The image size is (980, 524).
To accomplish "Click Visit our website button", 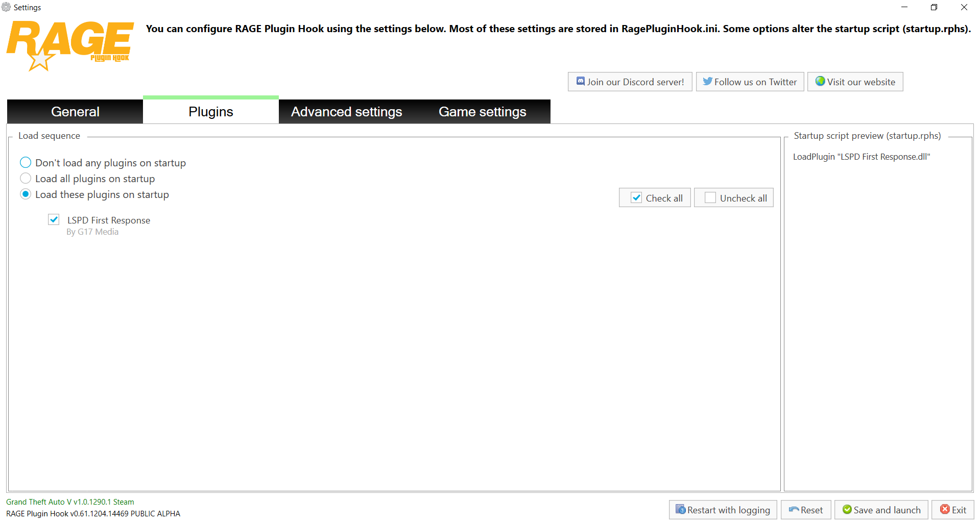I will (x=855, y=82).
